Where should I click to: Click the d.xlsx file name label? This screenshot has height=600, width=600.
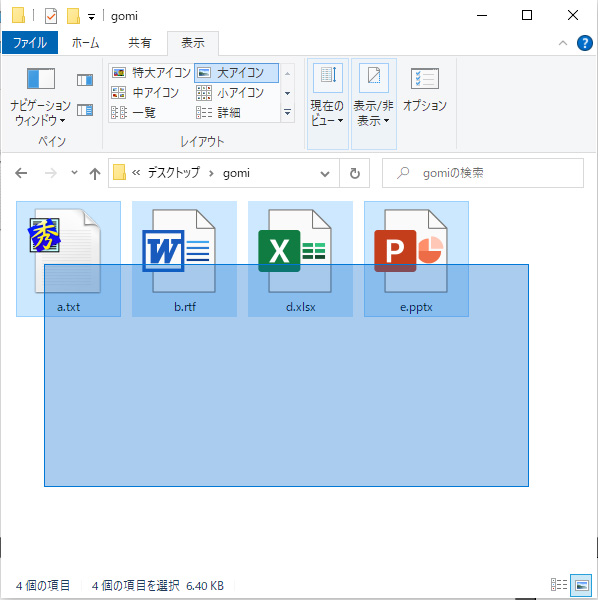point(301,307)
